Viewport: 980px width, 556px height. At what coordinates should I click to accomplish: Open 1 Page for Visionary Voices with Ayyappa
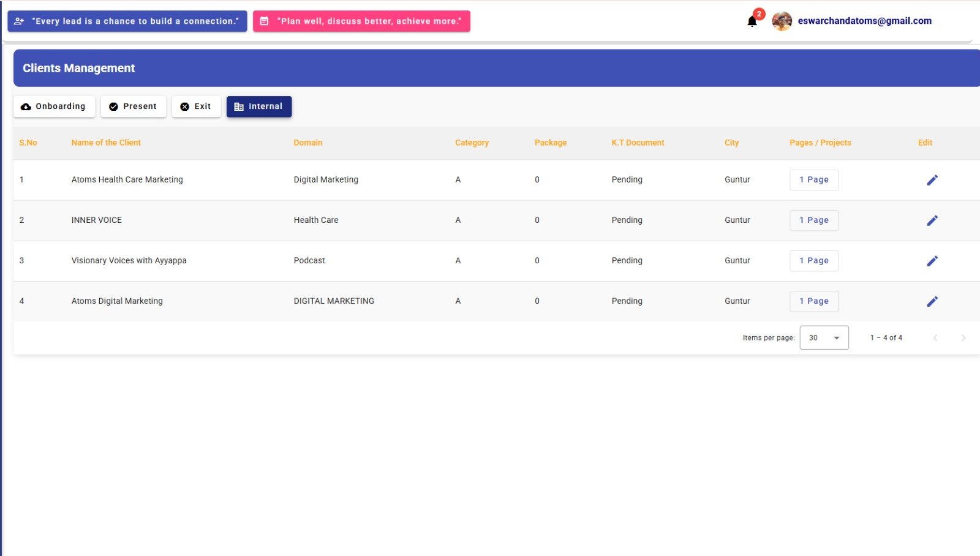pos(814,261)
